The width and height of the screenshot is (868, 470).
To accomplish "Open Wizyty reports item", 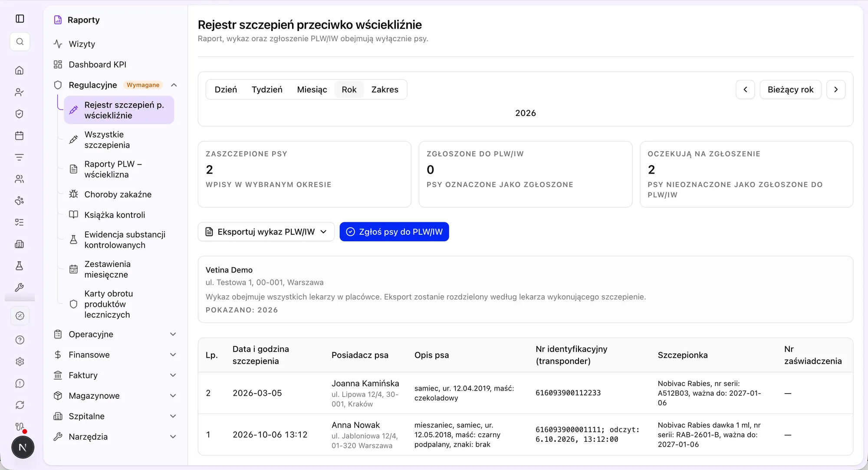I will (115, 44).
